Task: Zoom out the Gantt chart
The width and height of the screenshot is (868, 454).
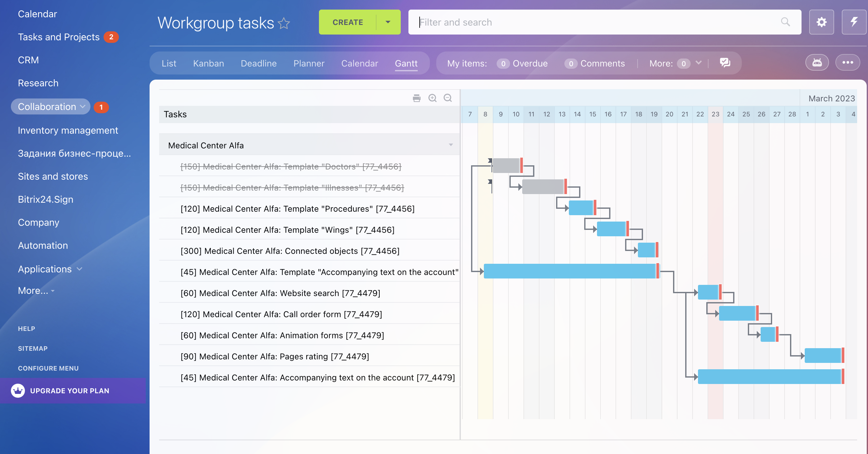Action: click(447, 98)
